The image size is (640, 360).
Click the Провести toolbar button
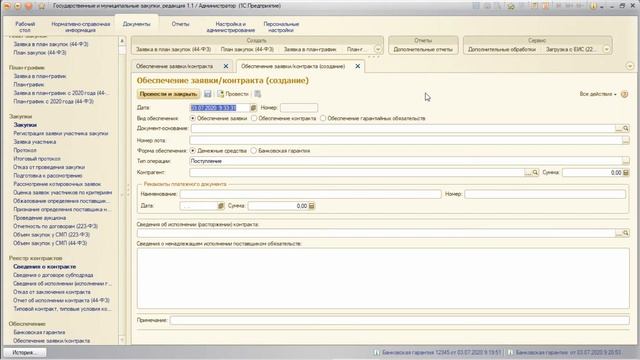click(233, 94)
